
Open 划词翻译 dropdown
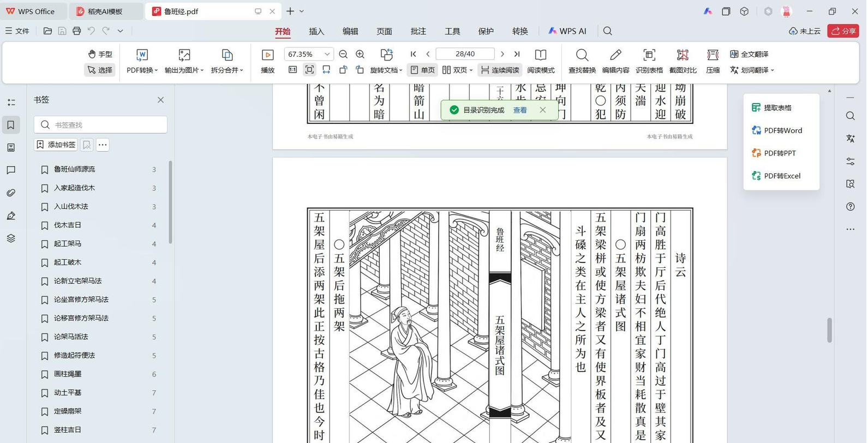[752, 70]
